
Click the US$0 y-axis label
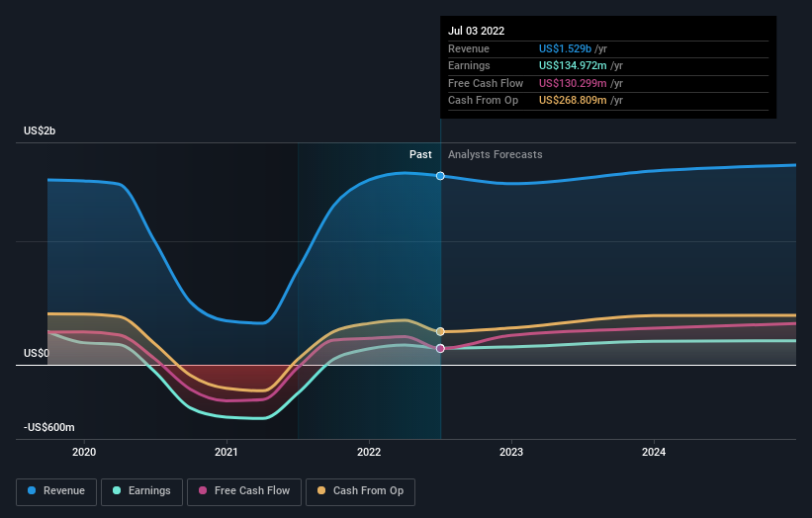(x=37, y=353)
